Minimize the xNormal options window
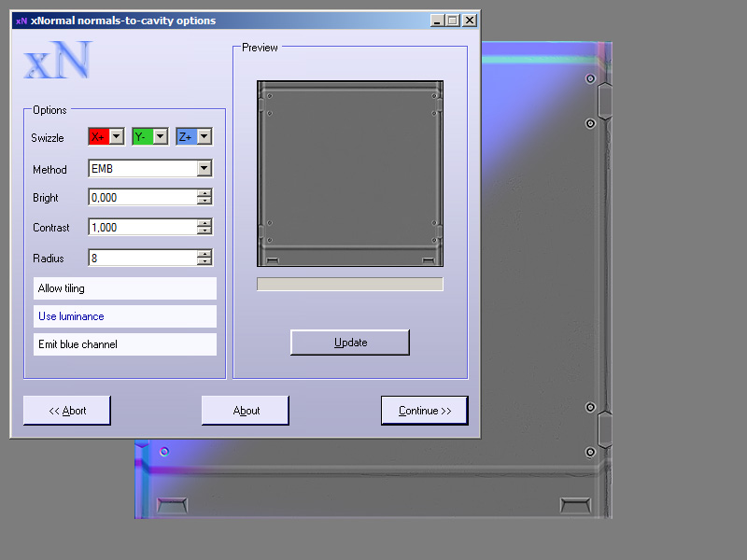The image size is (747, 560). [x=437, y=21]
